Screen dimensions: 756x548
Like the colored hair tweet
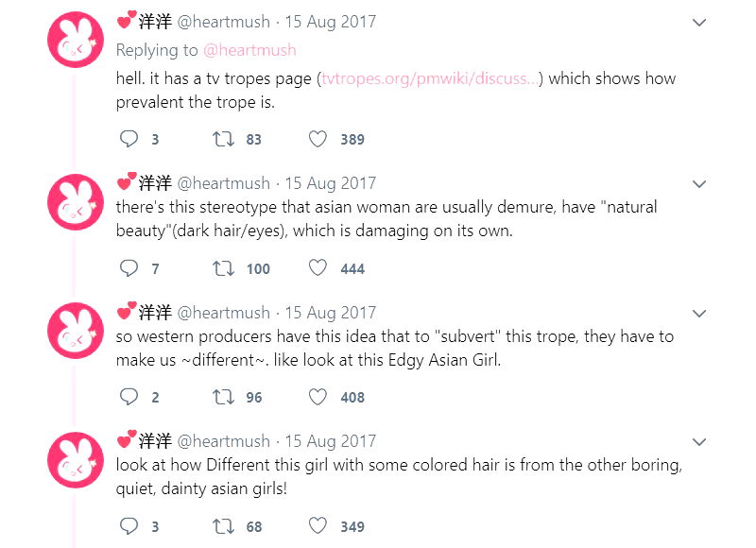318,526
